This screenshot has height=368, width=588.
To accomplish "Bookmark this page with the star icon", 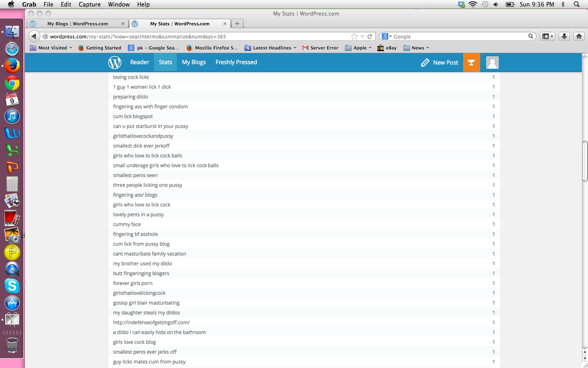I will point(354,36).
